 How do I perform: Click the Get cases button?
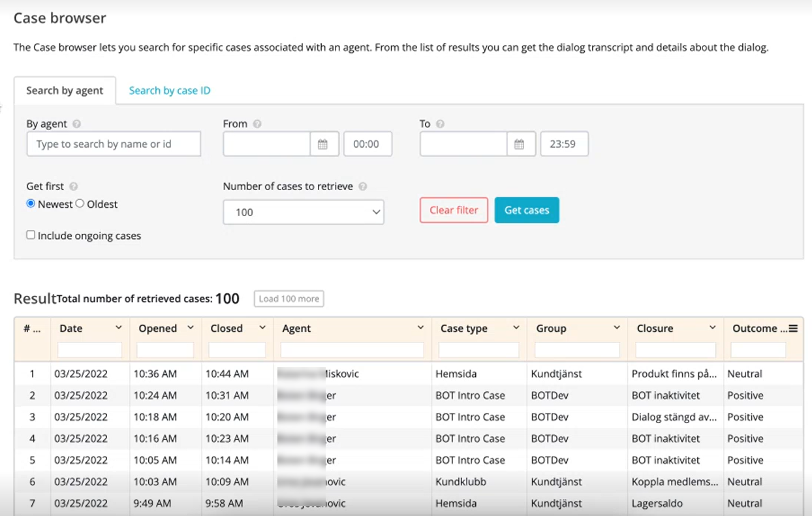point(526,210)
